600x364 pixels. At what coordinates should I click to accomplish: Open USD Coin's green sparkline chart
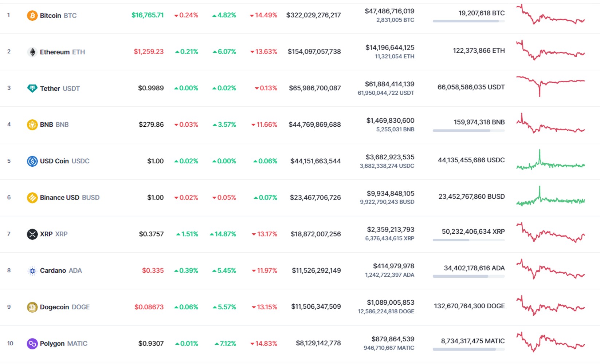point(550,160)
